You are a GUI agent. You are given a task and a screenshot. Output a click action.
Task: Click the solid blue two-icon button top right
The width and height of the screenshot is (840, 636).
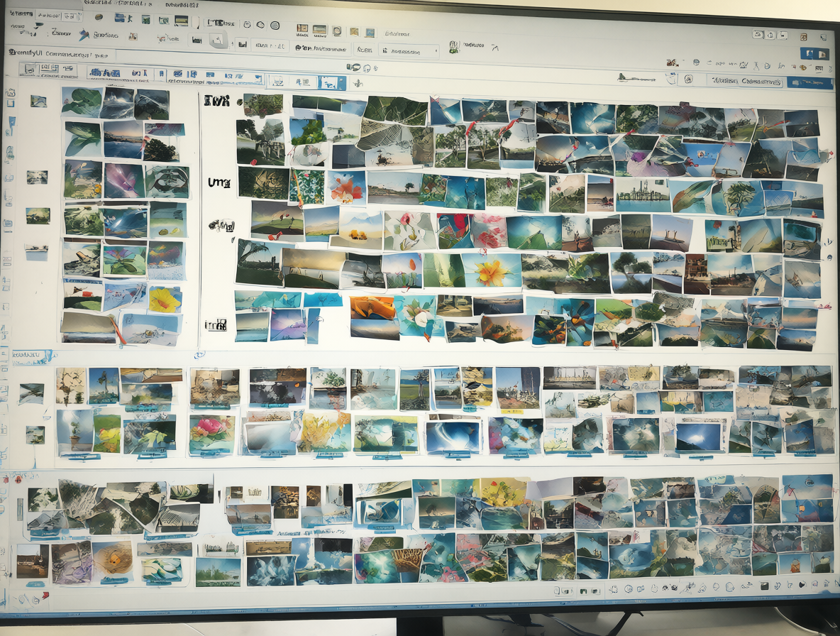point(815,53)
